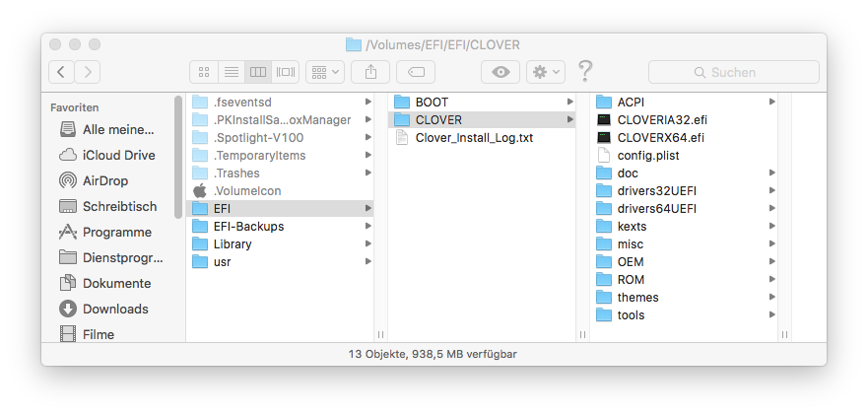This screenshot has width=868, height=415.
Task: Click the first column's resize handle
Action: point(381,334)
